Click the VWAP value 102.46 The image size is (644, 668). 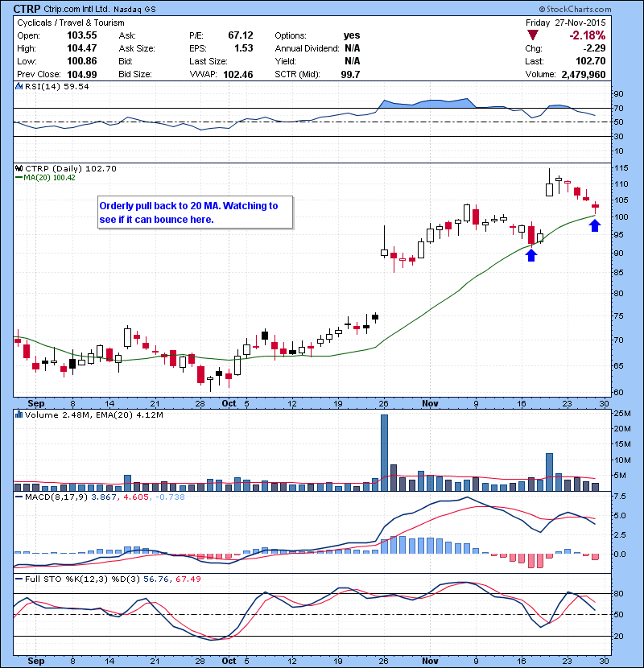point(237,75)
